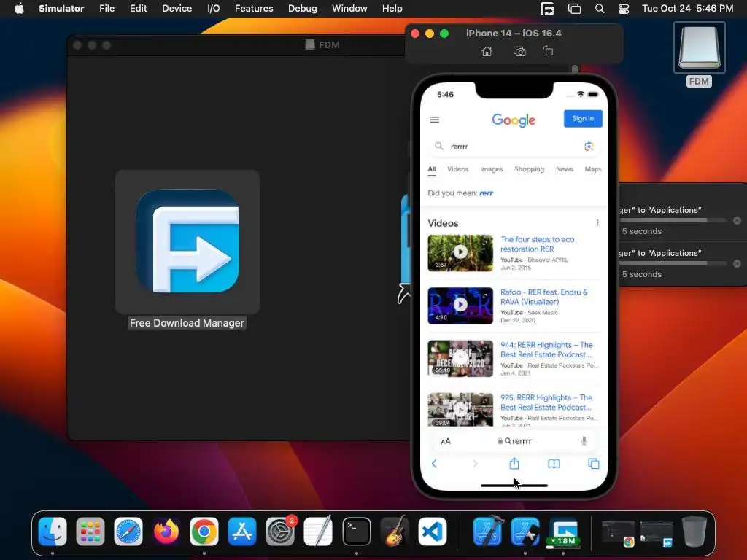The height and width of the screenshot is (560, 747).
Task: Click the Google search field with 'rerrrr'
Action: tap(514, 146)
